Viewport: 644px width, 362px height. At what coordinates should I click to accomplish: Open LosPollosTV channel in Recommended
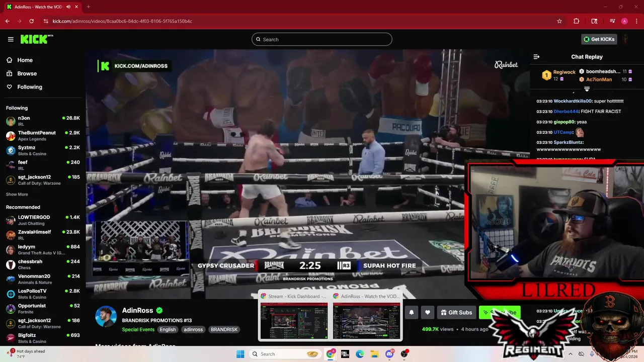(43, 294)
